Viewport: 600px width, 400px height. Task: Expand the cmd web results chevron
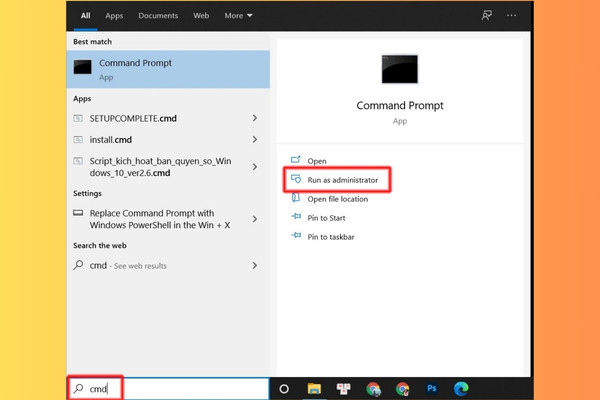pos(255,265)
